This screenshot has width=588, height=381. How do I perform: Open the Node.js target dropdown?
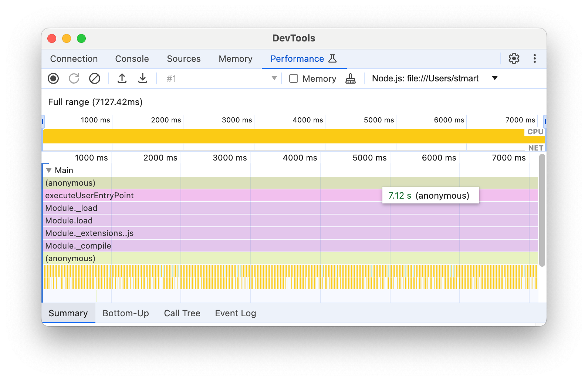coord(494,78)
